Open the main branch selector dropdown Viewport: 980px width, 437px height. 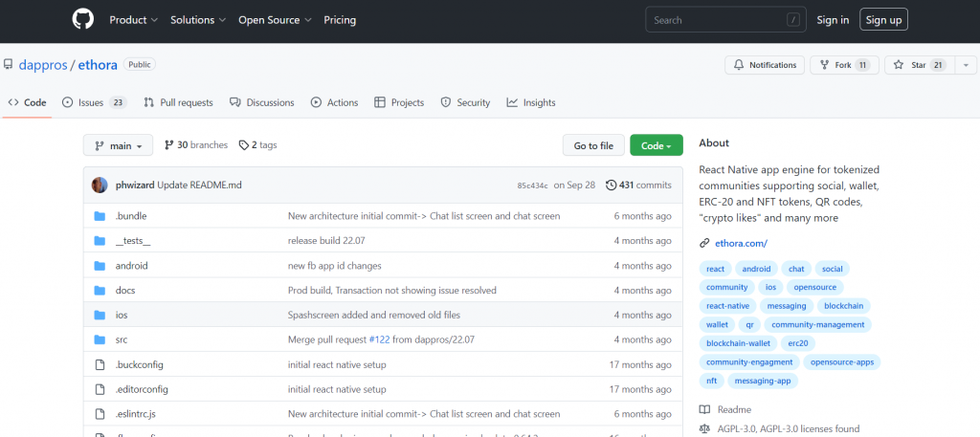(x=118, y=145)
